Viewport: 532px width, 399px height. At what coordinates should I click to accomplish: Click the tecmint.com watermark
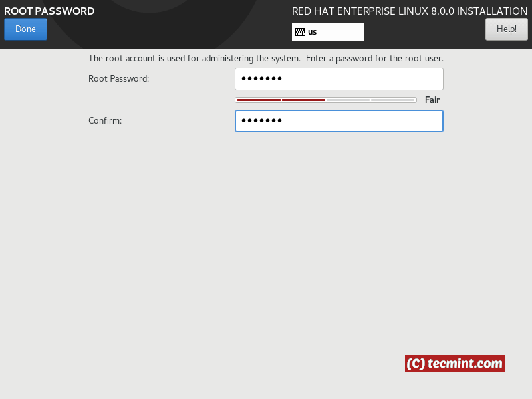coord(455,364)
